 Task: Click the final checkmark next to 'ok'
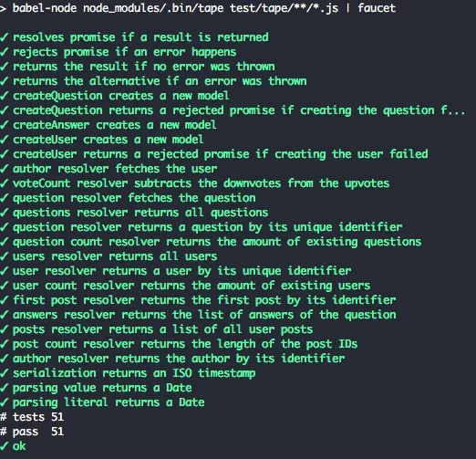(x=5, y=446)
